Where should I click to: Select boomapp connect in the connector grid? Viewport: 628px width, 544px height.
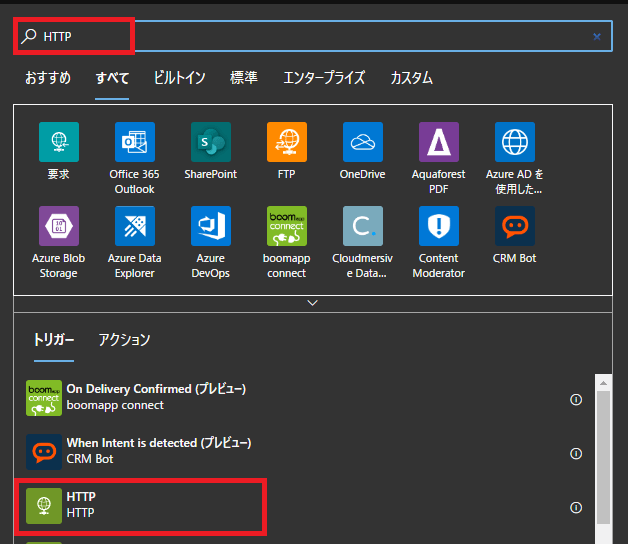pyautogui.click(x=287, y=226)
